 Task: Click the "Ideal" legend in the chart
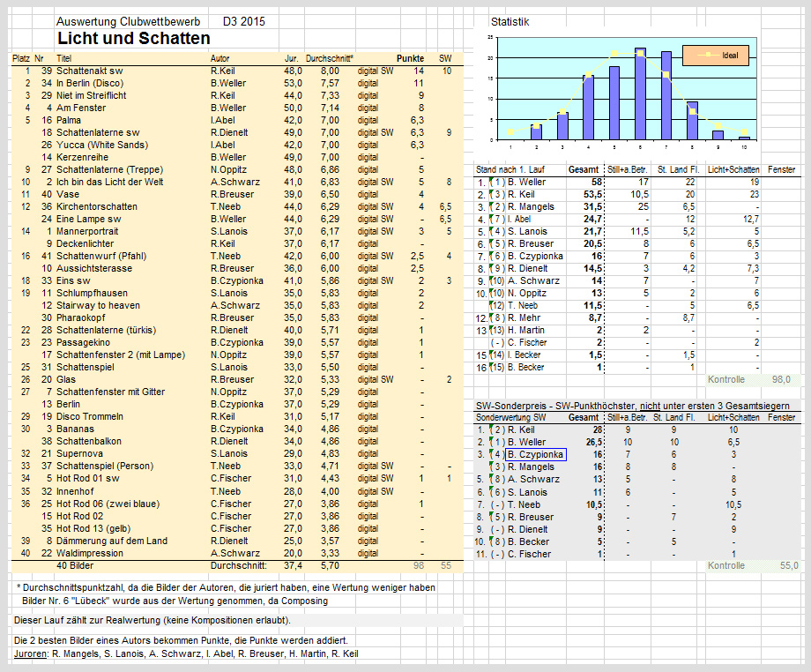click(716, 56)
